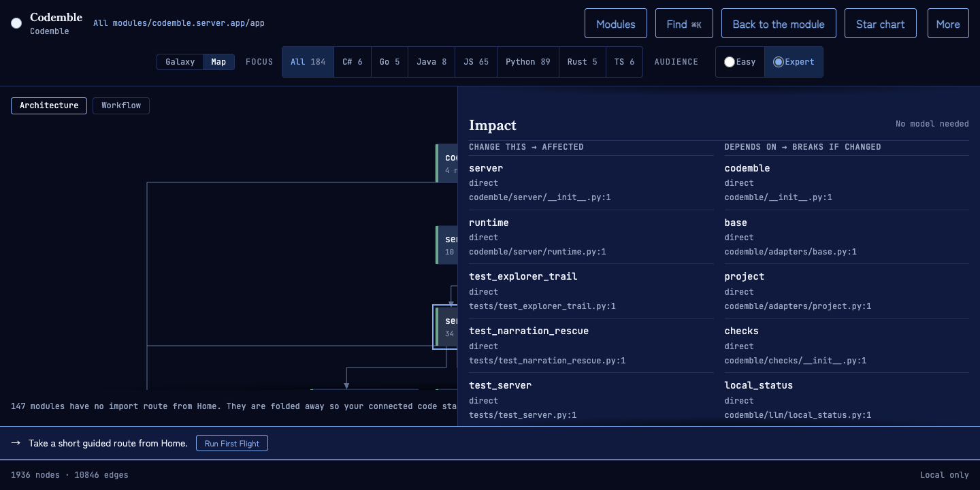The width and height of the screenshot is (980, 490).
Task: Select the highlighted server node in map
Action: [x=446, y=327]
